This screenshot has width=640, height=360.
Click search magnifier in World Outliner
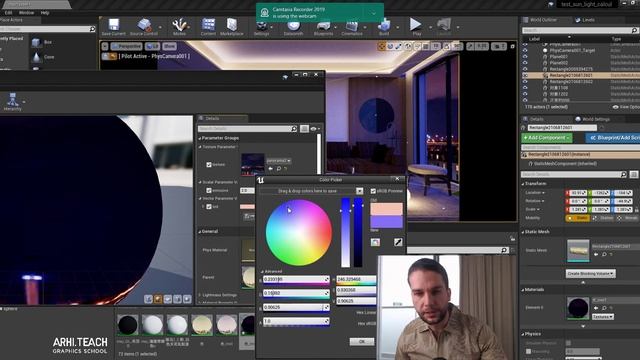coord(634,30)
